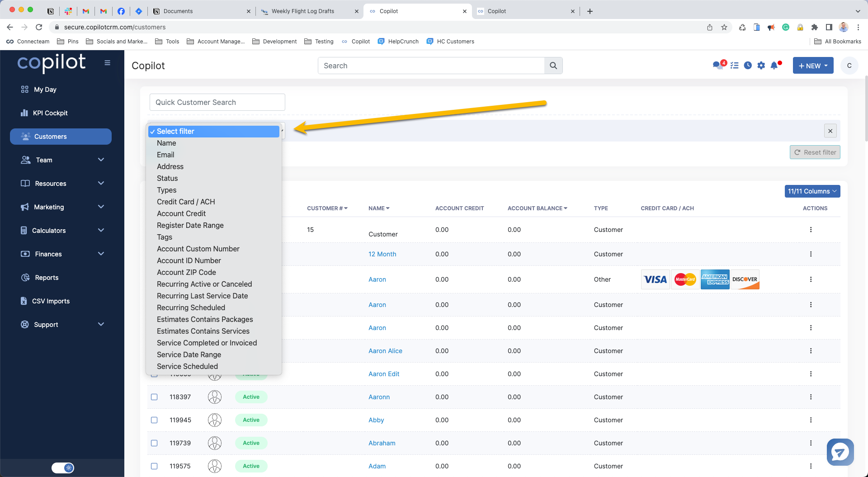The width and height of the screenshot is (868, 477).
Task: Open chat messages icon with badge
Action: click(719, 65)
